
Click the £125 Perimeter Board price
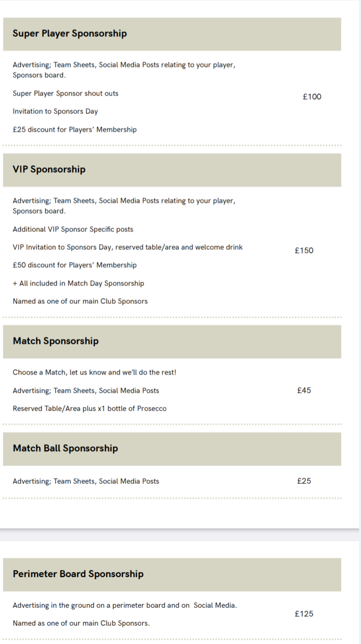(304, 614)
